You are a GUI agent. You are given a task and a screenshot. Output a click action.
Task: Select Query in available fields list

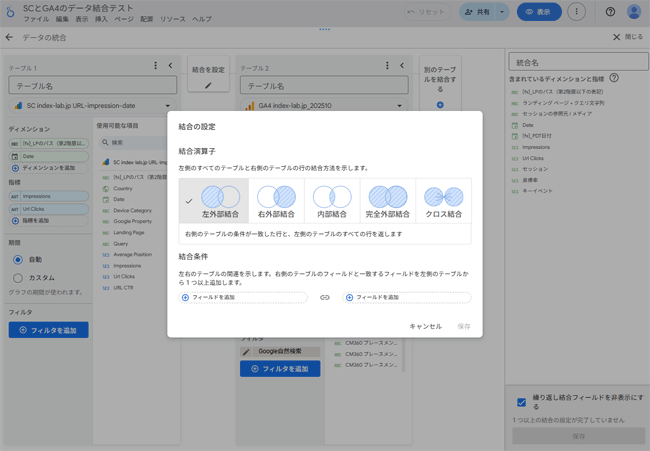pos(121,244)
